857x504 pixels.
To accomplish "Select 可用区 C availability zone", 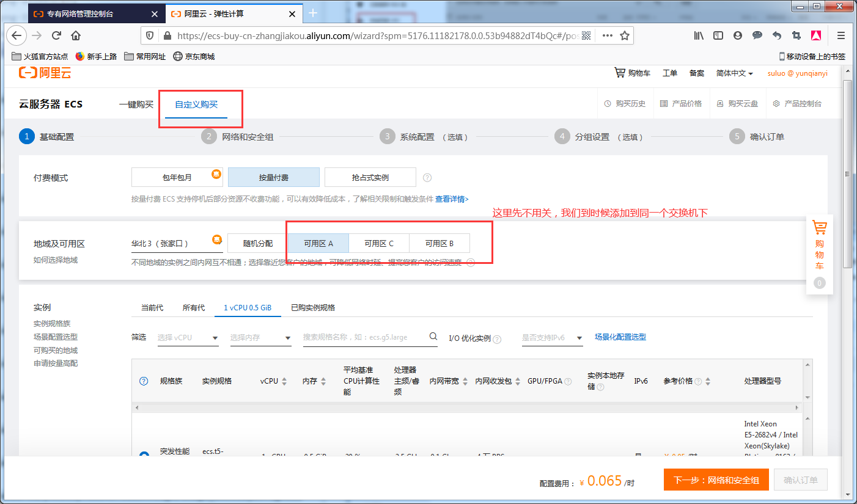I will tap(379, 243).
